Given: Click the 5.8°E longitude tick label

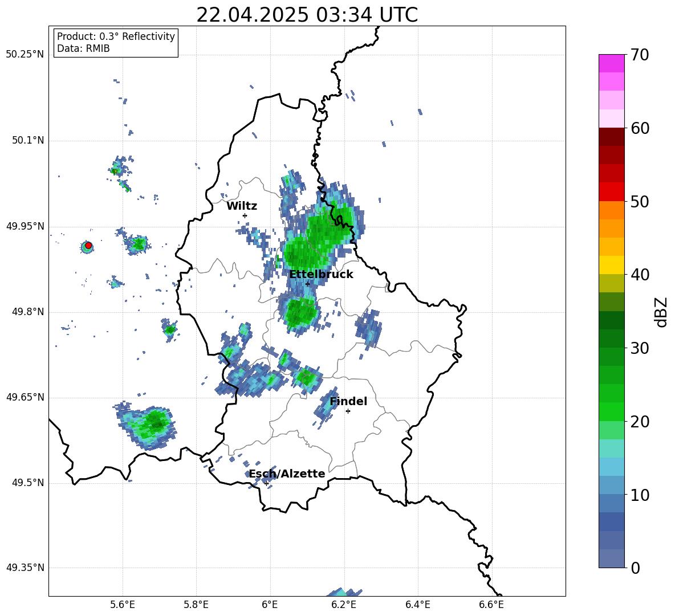Looking at the screenshot, I should pos(196,605).
